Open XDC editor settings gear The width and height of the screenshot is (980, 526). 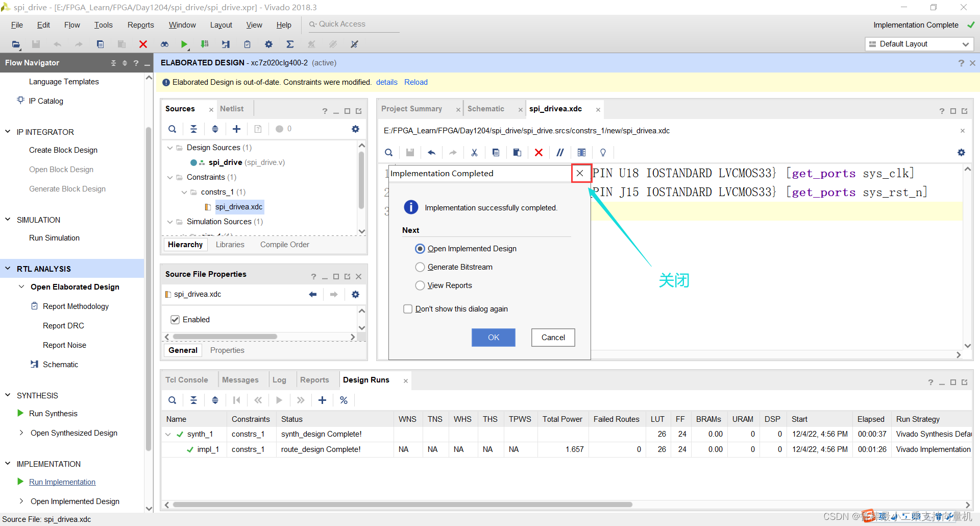[x=961, y=152]
